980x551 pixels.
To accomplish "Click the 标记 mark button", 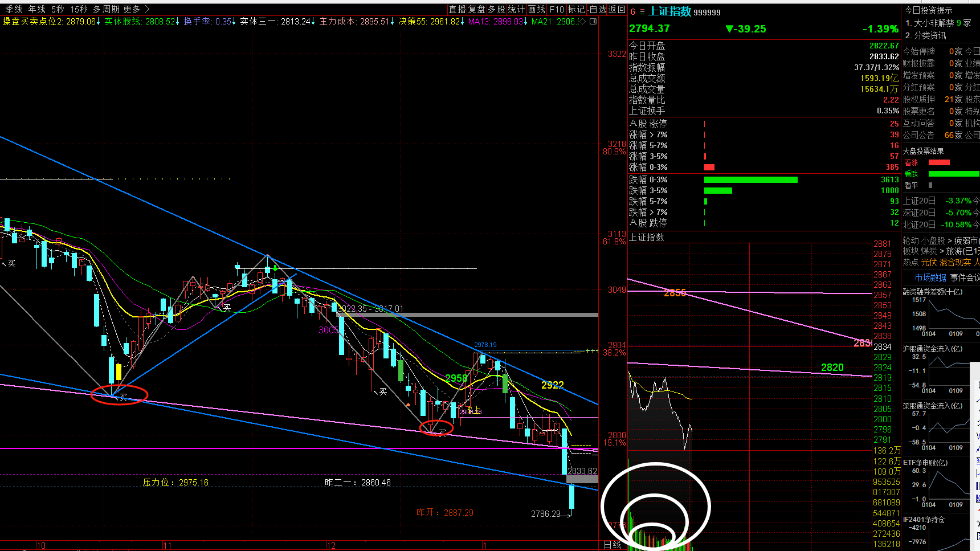I will click(x=577, y=9).
